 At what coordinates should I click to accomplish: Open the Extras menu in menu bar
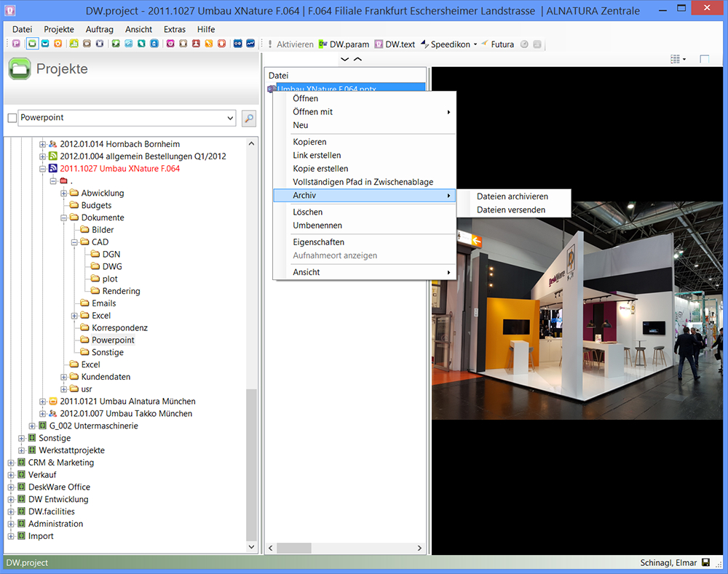(x=175, y=29)
